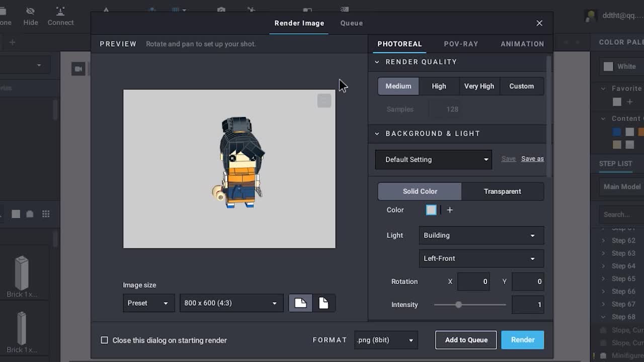Add a favorite color with the plus icon

pos(629,102)
